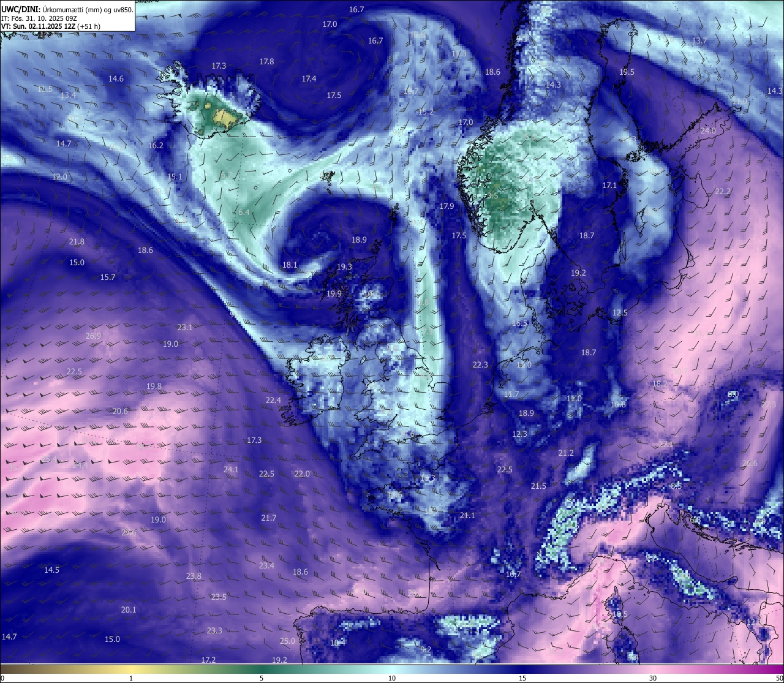Viewport: 784px width, 683px height.
Task: Click the map value 23.4
Action: [x=266, y=565]
